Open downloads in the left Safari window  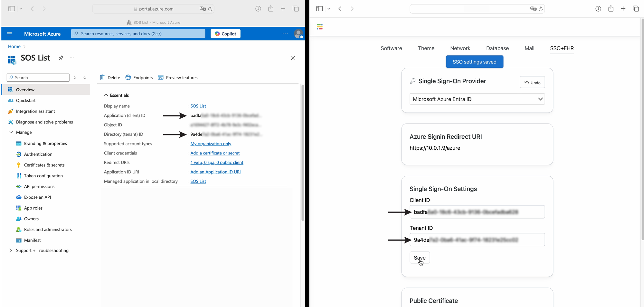258,9
